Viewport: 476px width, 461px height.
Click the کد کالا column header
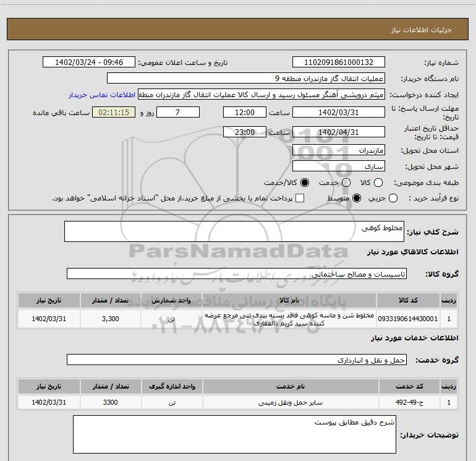point(408,300)
